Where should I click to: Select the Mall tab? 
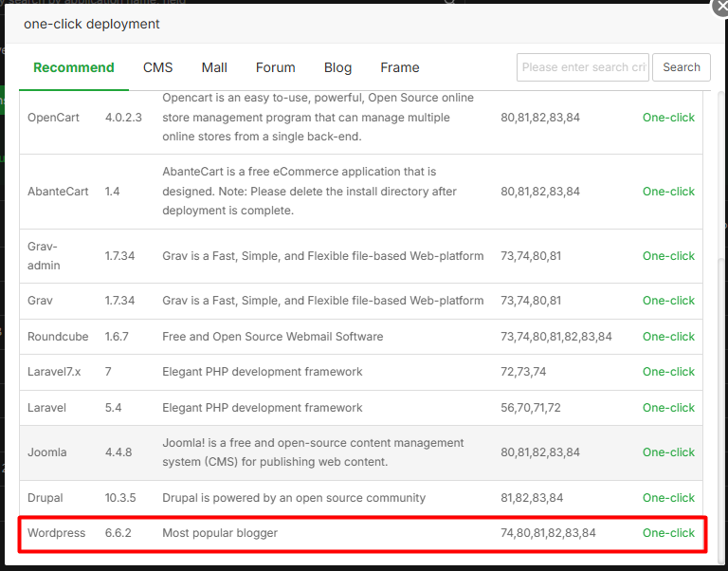214,67
